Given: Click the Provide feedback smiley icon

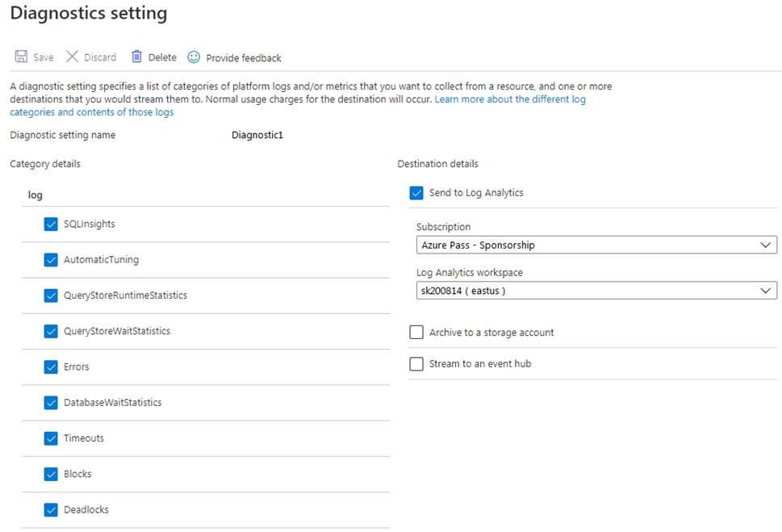Looking at the screenshot, I should click(x=194, y=57).
